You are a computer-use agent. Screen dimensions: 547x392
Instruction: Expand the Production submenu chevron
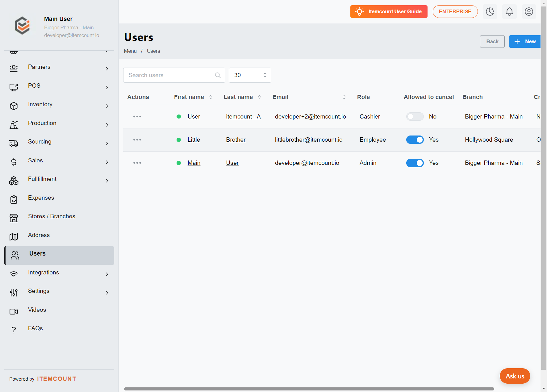point(107,125)
